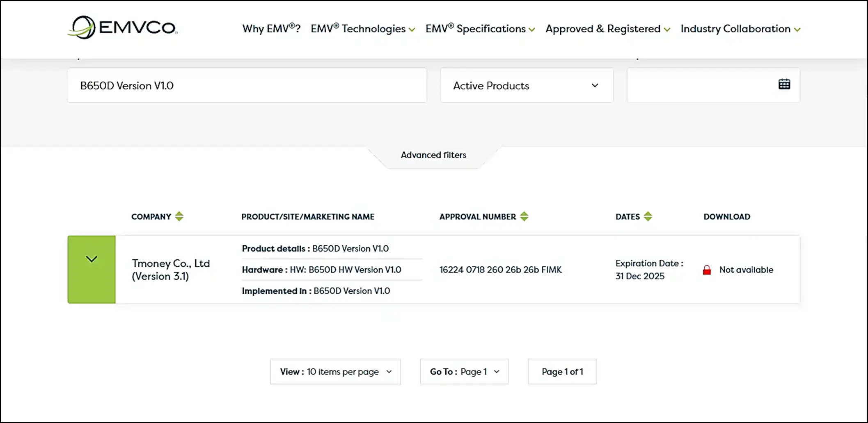Click PRODUCT/SITE/MARKETING NAME header

click(308, 217)
